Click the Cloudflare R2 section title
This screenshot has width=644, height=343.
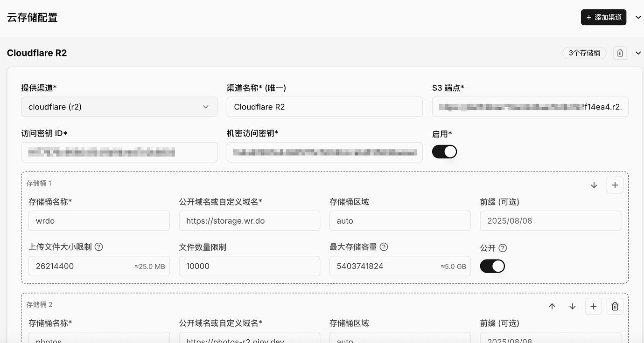click(x=37, y=53)
